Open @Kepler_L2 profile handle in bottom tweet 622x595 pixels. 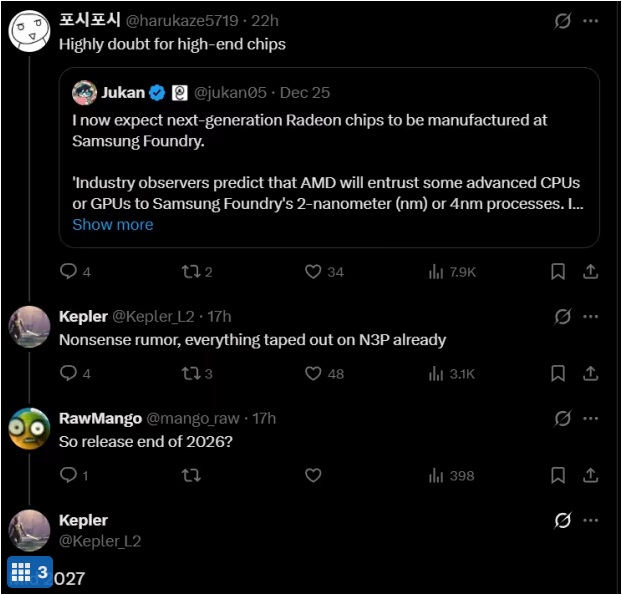tap(100, 541)
